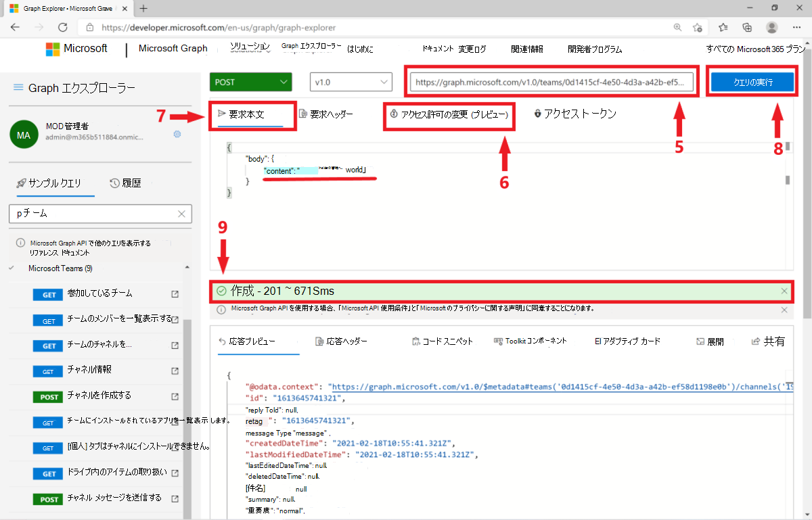Open the Toolkitコンポーネント view
This screenshot has width=812, height=520.
[x=531, y=341]
